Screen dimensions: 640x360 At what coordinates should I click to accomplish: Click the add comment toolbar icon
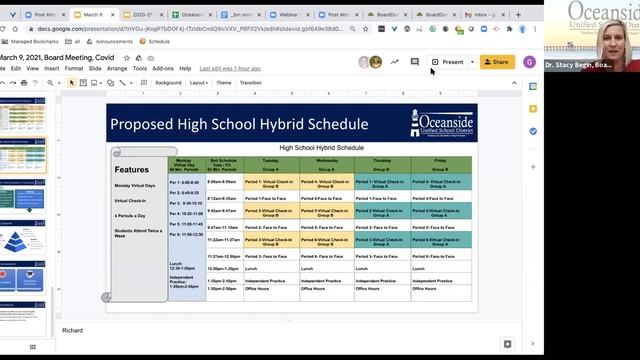pyautogui.click(x=144, y=83)
